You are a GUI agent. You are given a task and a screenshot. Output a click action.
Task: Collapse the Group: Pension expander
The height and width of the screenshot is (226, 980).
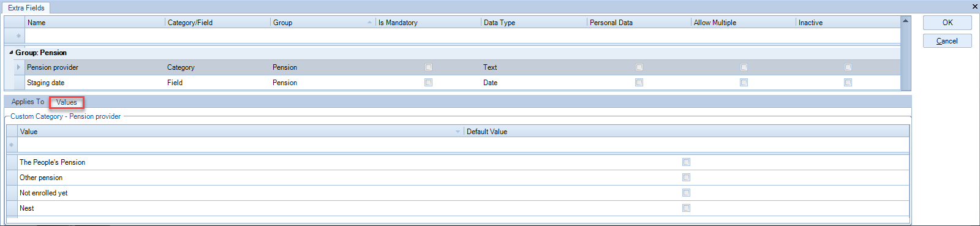11,53
